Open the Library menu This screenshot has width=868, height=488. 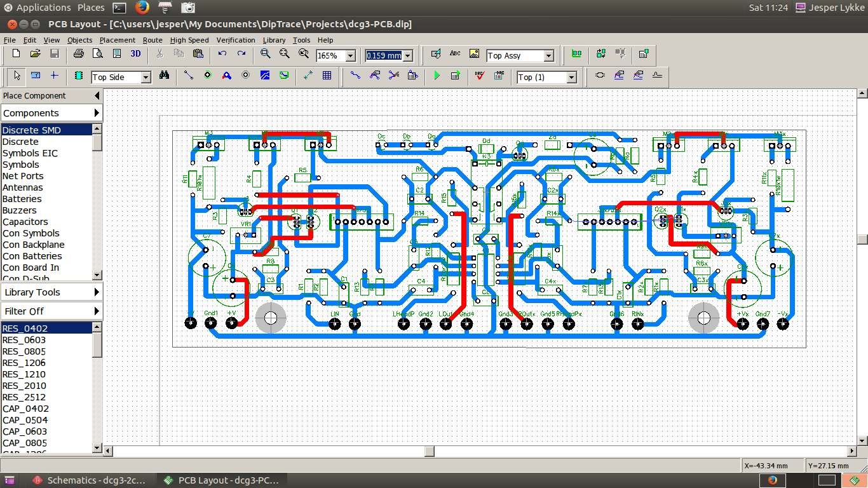tap(275, 40)
